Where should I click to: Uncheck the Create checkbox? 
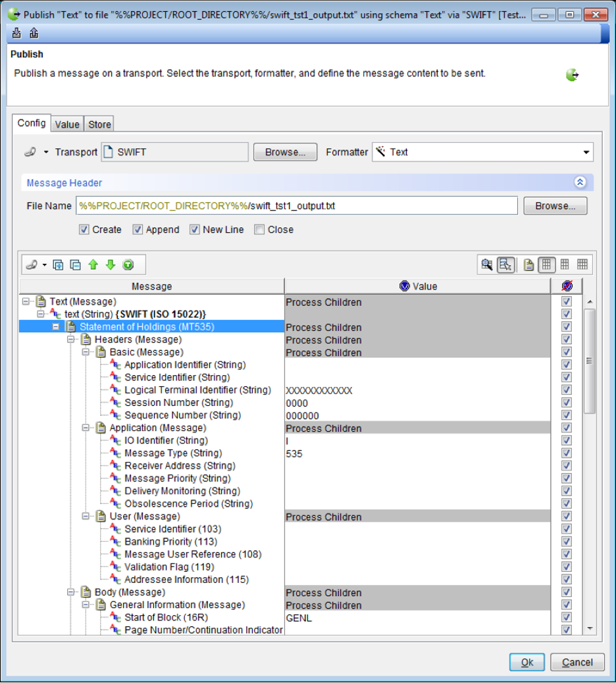(x=84, y=230)
